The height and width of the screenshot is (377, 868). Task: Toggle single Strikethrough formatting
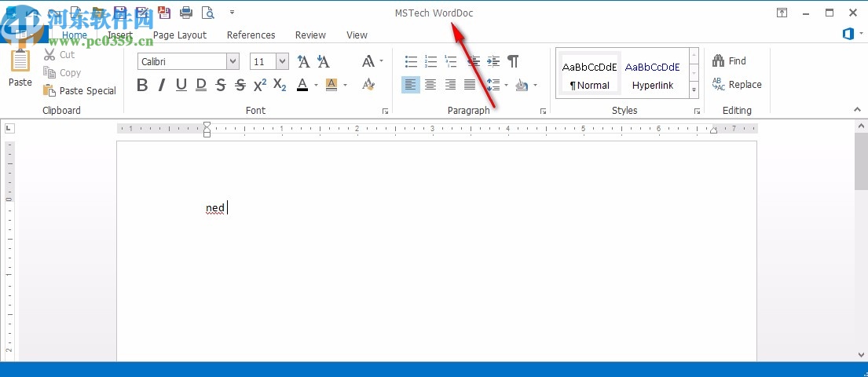(x=220, y=85)
